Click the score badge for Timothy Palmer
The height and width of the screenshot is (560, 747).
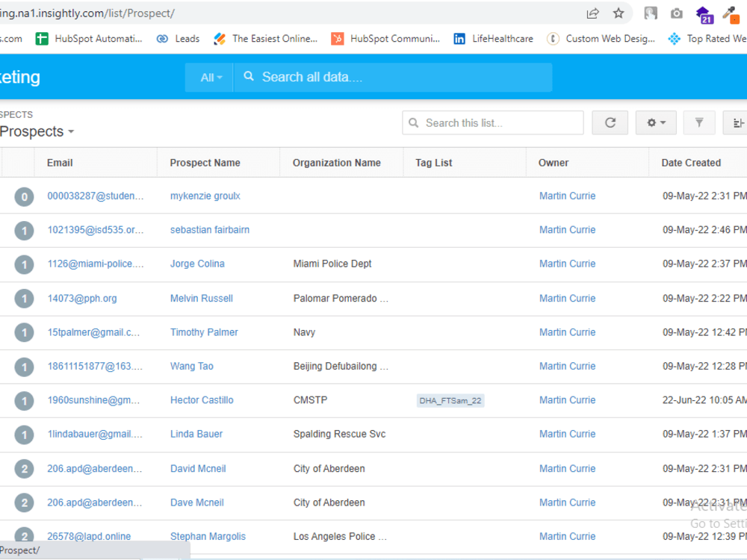(25, 332)
